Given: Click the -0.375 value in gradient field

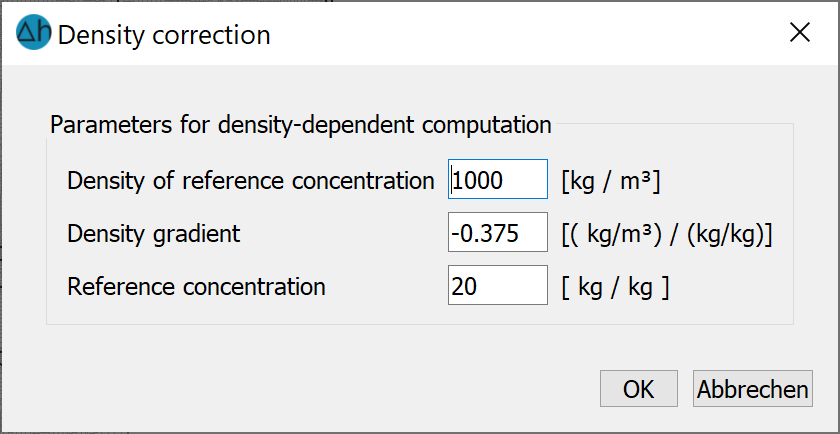Looking at the screenshot, I should point(484,234).
